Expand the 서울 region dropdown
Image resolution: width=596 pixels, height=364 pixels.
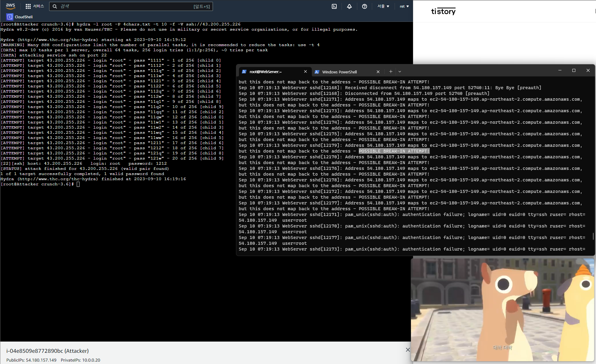click(383, 6)
